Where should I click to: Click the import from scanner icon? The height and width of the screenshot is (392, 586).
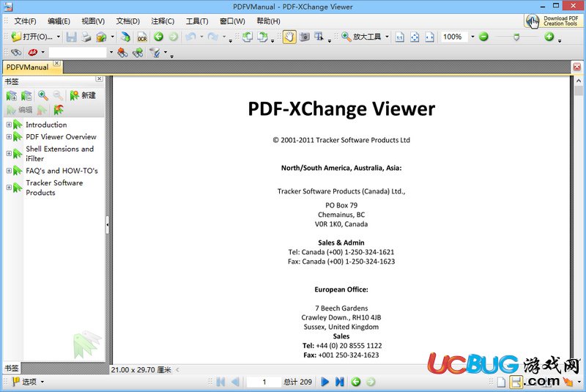(x=125, y=37)
